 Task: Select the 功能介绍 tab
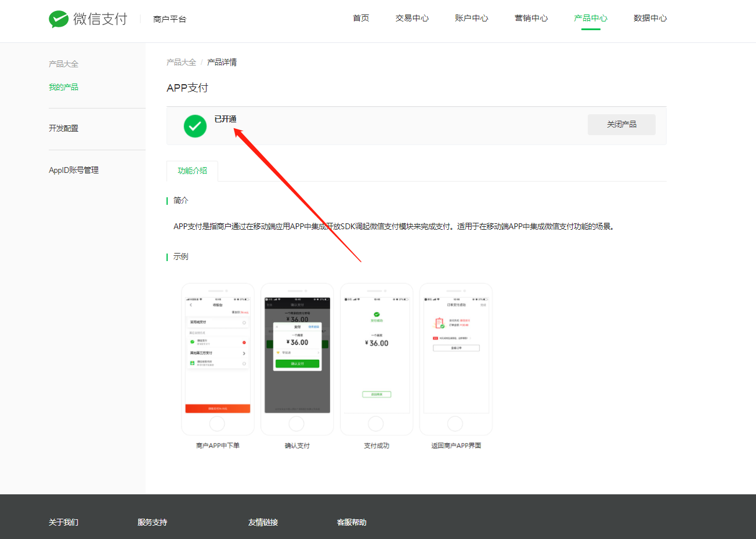point(192,171)
